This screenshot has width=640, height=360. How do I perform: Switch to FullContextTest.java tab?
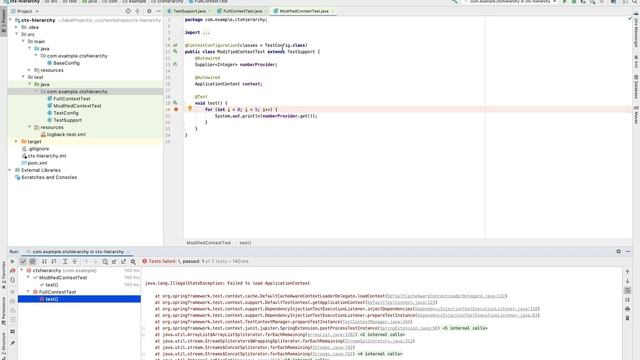(242, 11)
